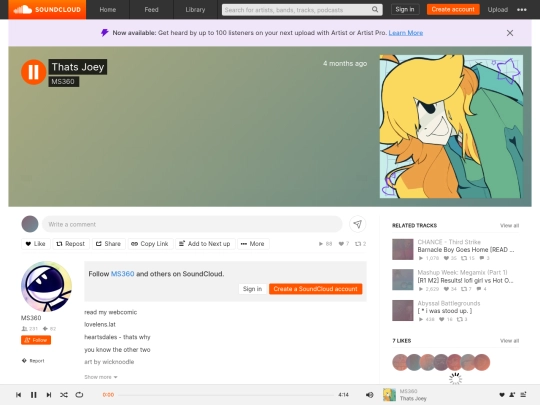Skip to next track
Screen dimensions: 540x405
pos(49,395)
